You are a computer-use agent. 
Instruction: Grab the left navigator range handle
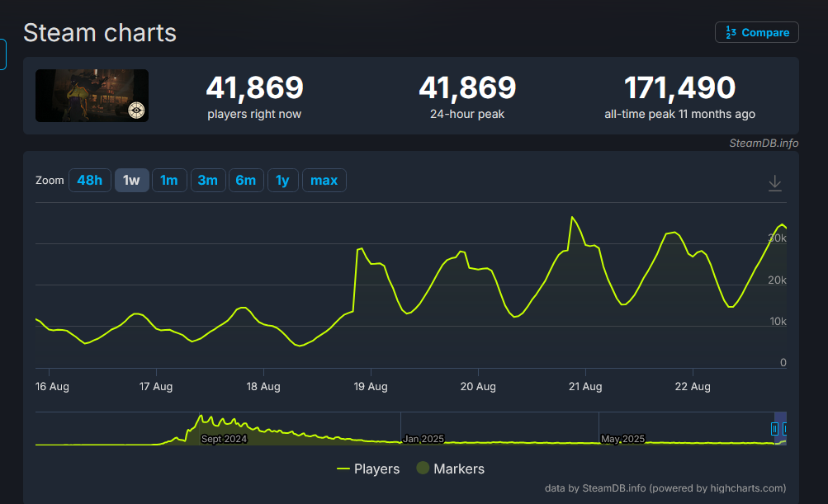774,429
